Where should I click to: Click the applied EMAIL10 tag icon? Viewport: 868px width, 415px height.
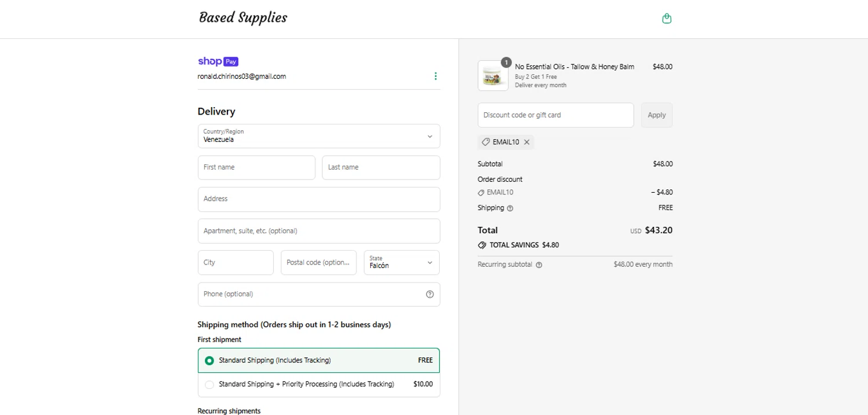pyautogui.click(x=486, y=142)
